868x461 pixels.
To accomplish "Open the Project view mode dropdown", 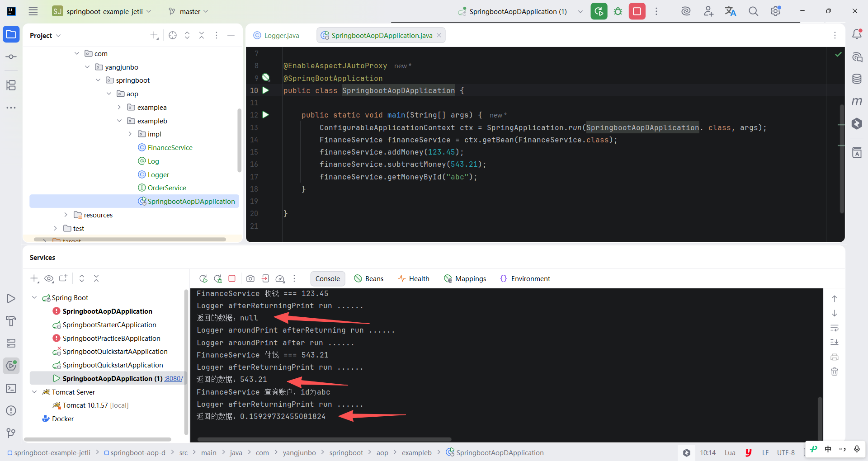I will tap(45, 35).
